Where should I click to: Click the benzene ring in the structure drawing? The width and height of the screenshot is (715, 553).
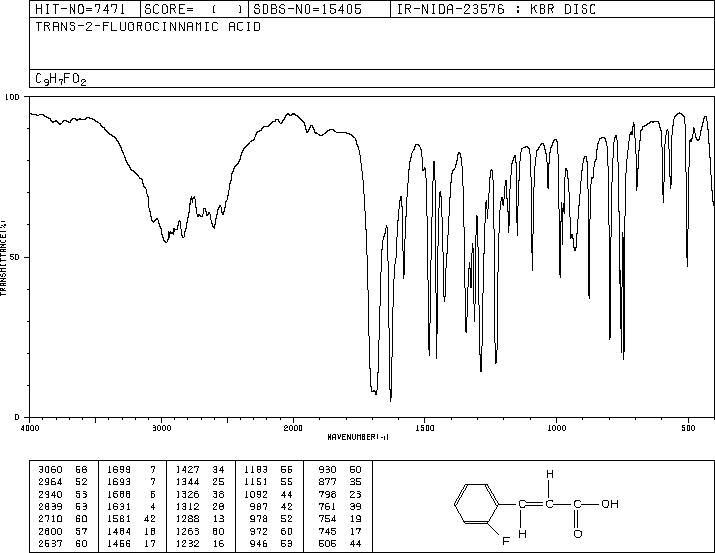(477, 504)
